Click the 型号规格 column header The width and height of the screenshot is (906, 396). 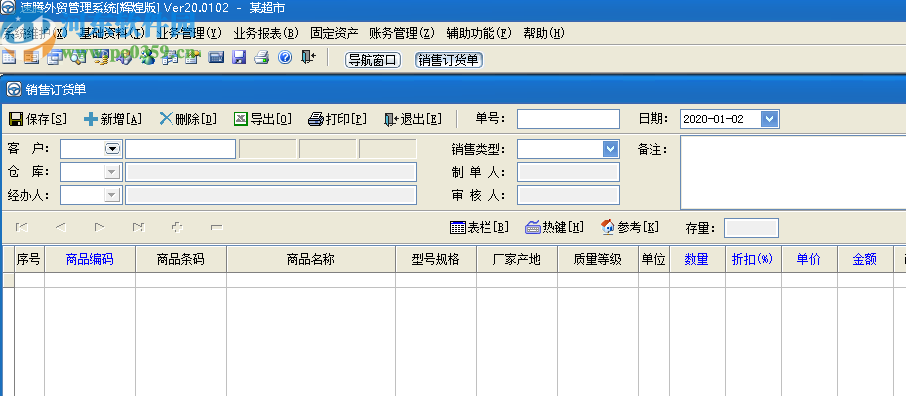click(436, 260)
